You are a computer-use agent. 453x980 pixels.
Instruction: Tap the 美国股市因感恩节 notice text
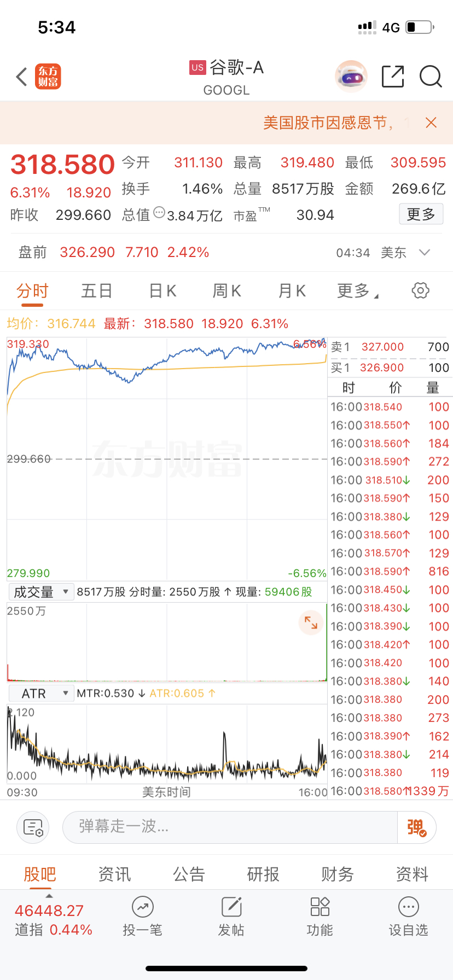click(x=328, y=122)
